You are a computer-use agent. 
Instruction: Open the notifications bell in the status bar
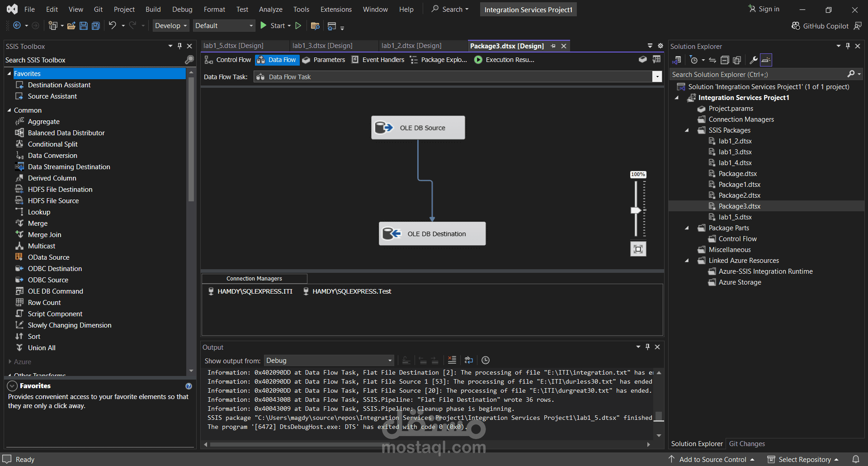(856, 459)
